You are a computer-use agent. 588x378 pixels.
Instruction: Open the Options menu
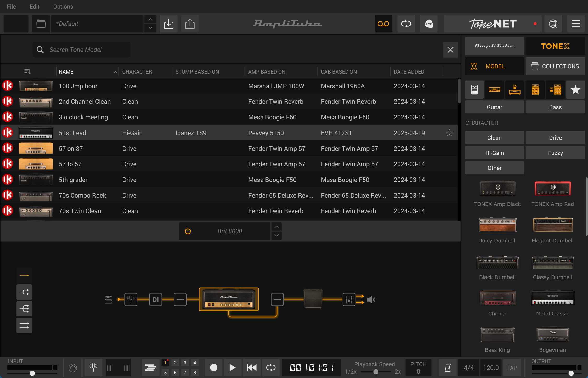[x=63, y=7]
